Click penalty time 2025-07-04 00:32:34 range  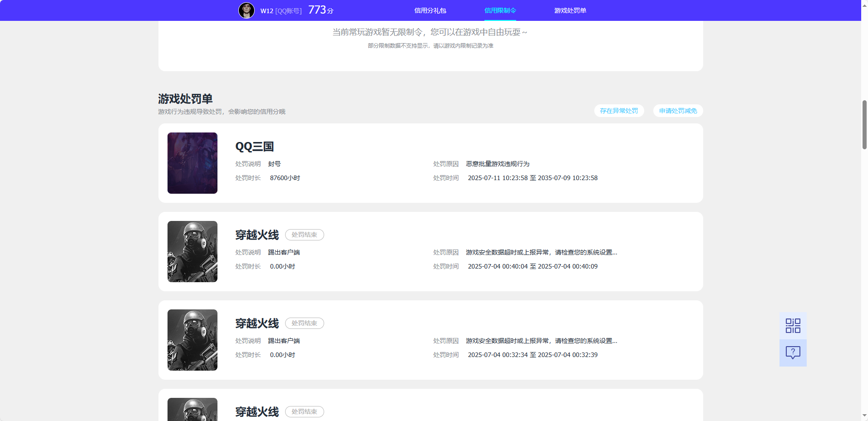[x=533, y=355]
